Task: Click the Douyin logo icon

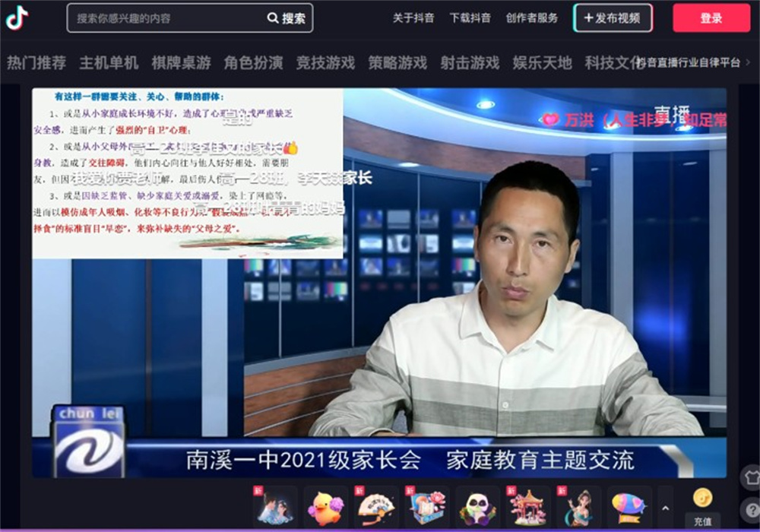Action: coord(17,18)
